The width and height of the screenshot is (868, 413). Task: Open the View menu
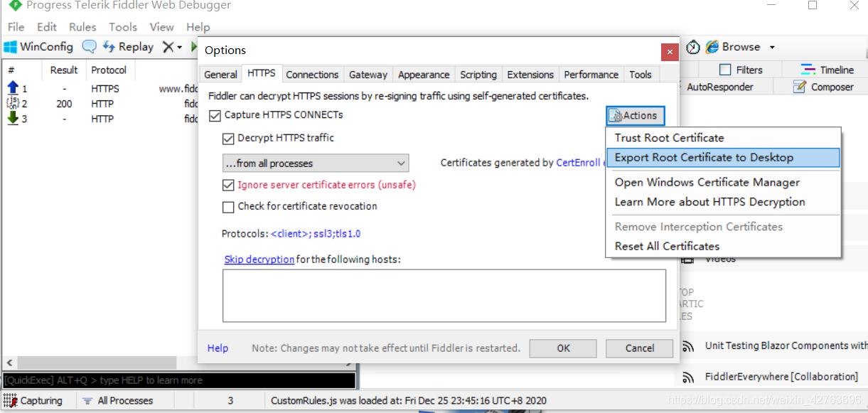(161, 27)
